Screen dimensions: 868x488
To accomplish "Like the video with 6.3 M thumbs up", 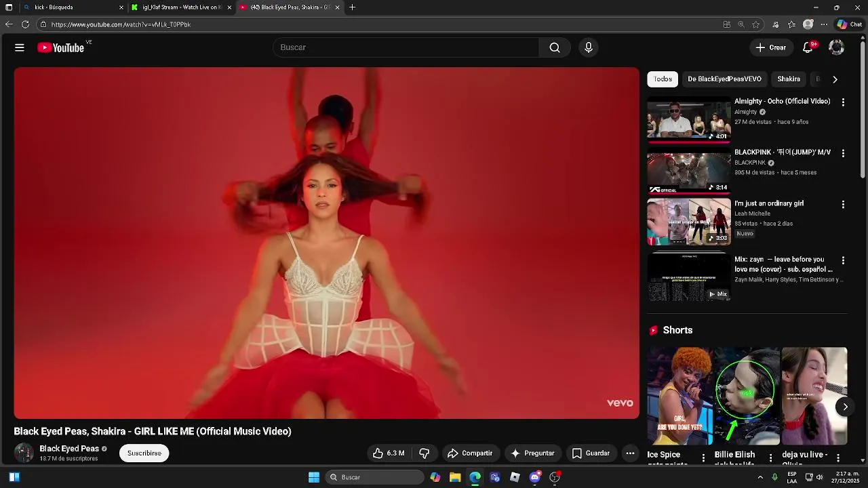I will pos(389,453).
